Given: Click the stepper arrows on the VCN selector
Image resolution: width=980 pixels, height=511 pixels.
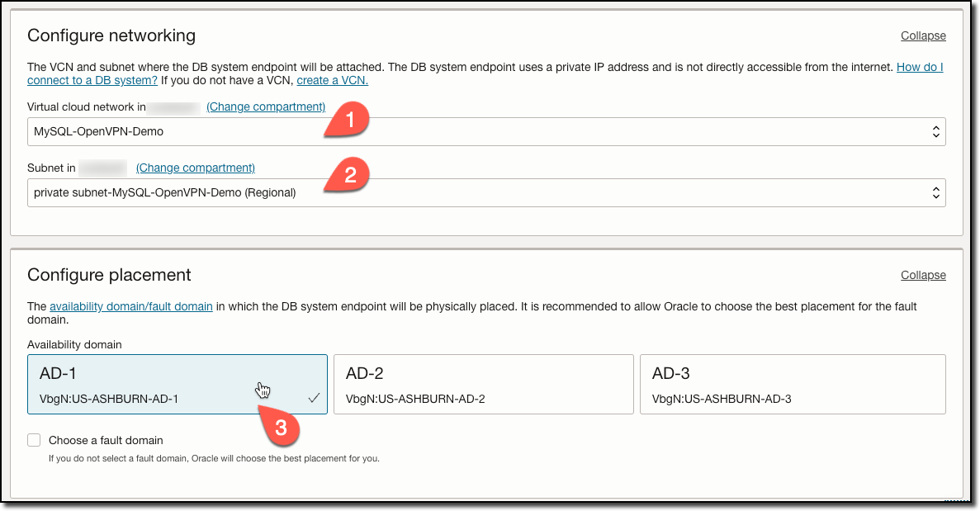Looking at the screenshot, I should coord(935,130).
